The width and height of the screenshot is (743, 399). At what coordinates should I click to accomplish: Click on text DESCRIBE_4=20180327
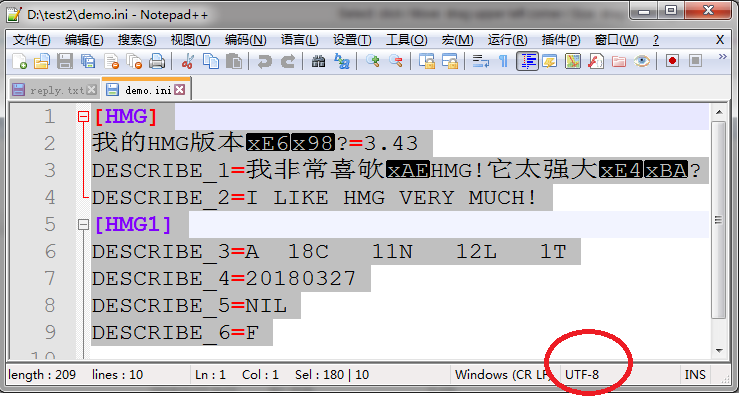pos(224,279)
